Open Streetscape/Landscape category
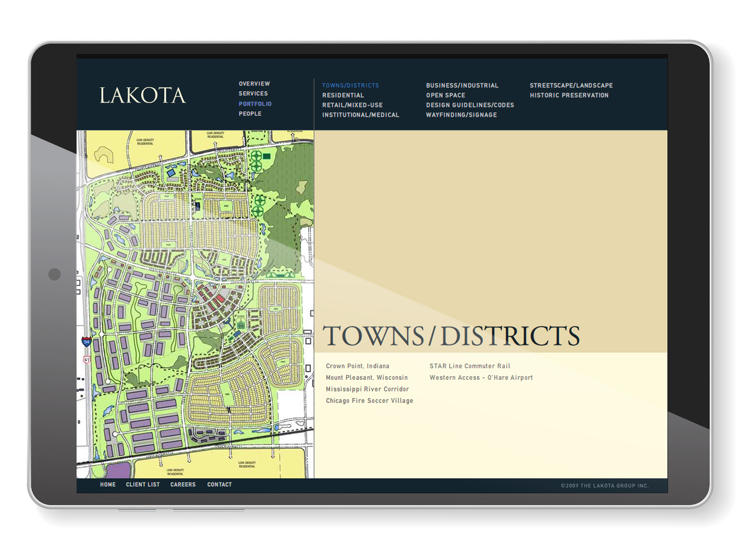 [x=571, y=85]
